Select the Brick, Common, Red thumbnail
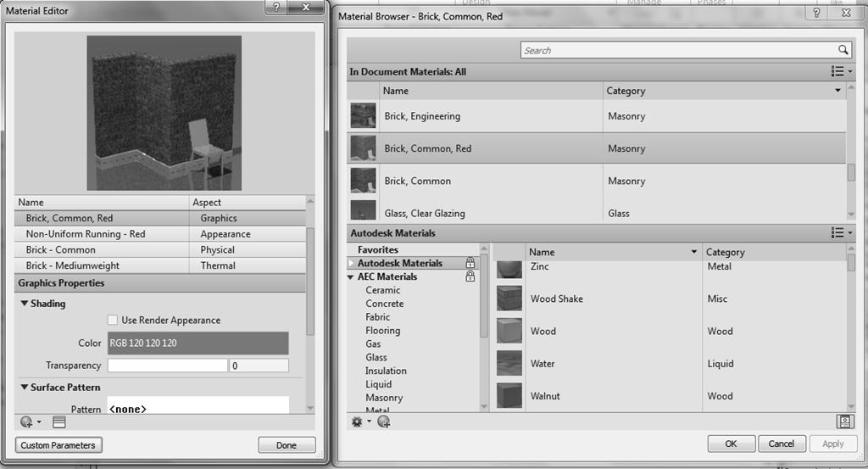The image size is (868, 469). click(363, 148)
